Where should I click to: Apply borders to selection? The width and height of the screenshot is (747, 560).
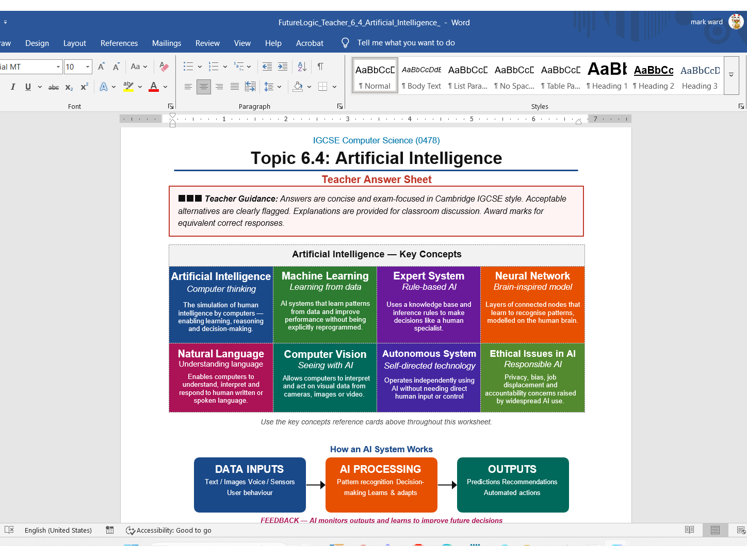click(x=323, y=87)
